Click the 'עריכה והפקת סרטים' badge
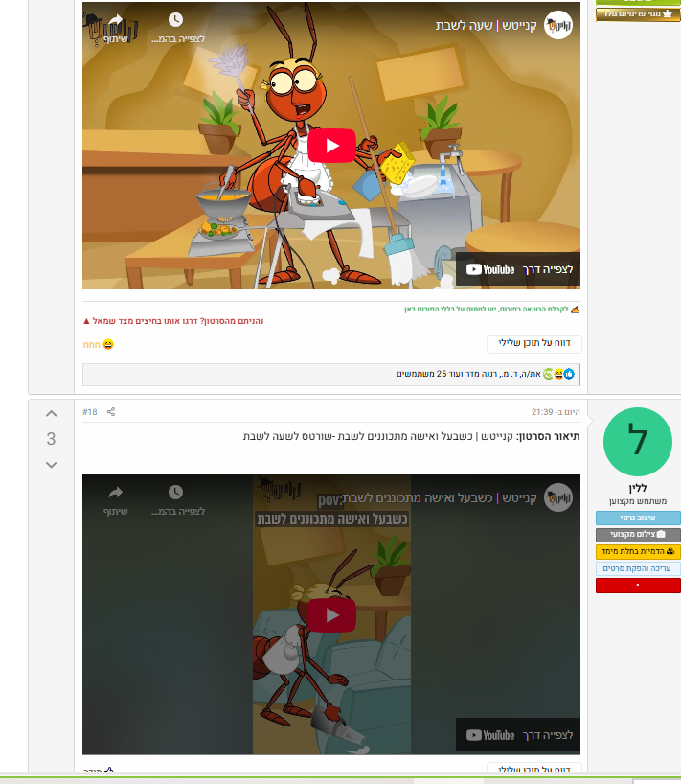This screenshot has height=784, width=681. (x=638, y=568)
